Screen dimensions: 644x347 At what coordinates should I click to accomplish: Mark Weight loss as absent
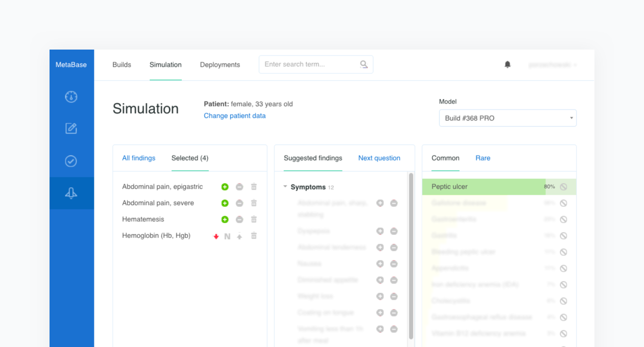tap(394, 296)
